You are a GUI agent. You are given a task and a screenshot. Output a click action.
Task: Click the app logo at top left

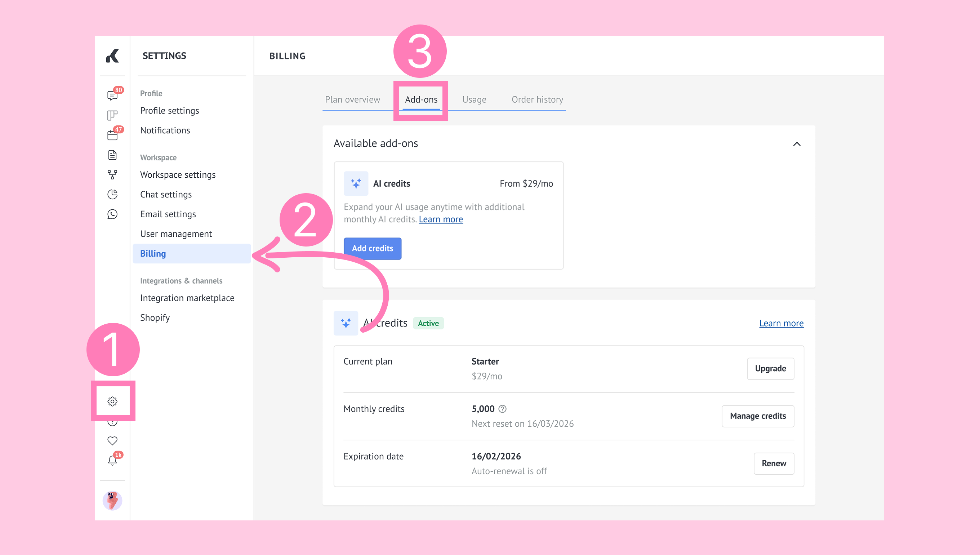click(x=112, y=55)
